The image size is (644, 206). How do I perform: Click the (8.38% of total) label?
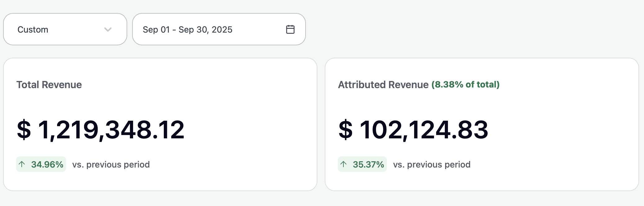coord(465,84)
